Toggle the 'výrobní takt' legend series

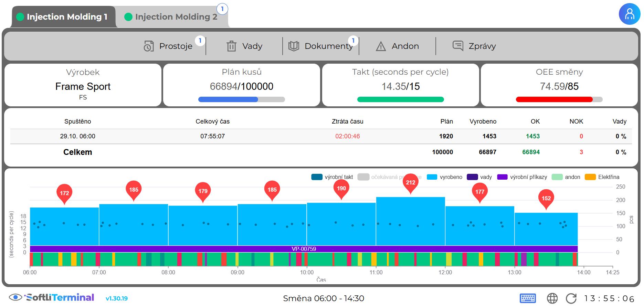[332, 177]
